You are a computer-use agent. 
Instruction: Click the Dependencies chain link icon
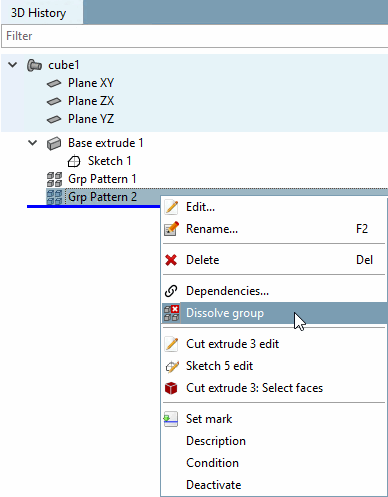click(x=171, y=291)
